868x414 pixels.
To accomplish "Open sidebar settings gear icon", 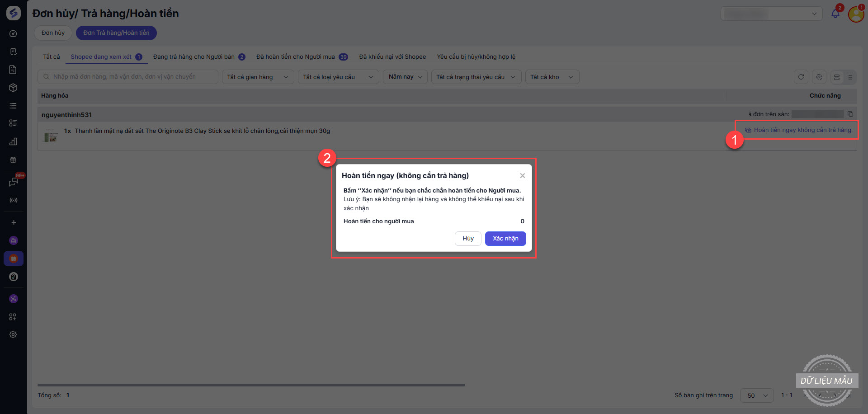I will pyautogui.click(x=13, y=334).
